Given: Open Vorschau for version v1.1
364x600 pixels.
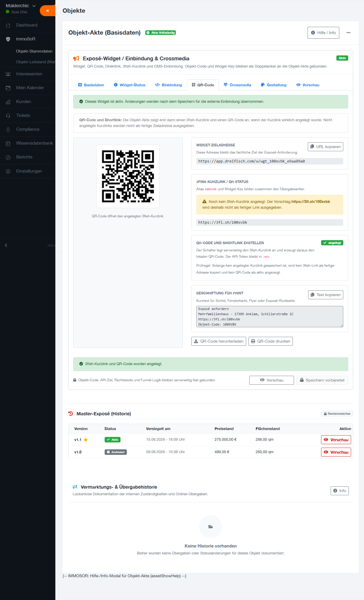Looking at the screenshot, I should click(336, 440).
